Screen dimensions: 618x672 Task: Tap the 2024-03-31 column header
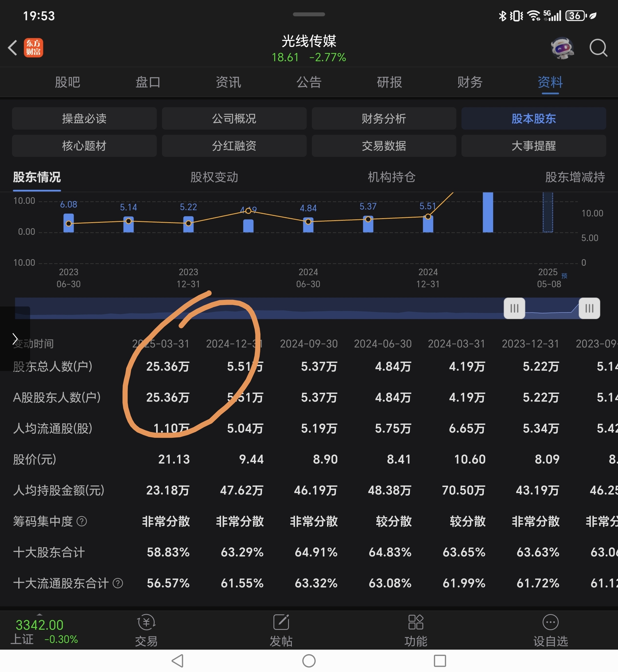click(457, 344)
